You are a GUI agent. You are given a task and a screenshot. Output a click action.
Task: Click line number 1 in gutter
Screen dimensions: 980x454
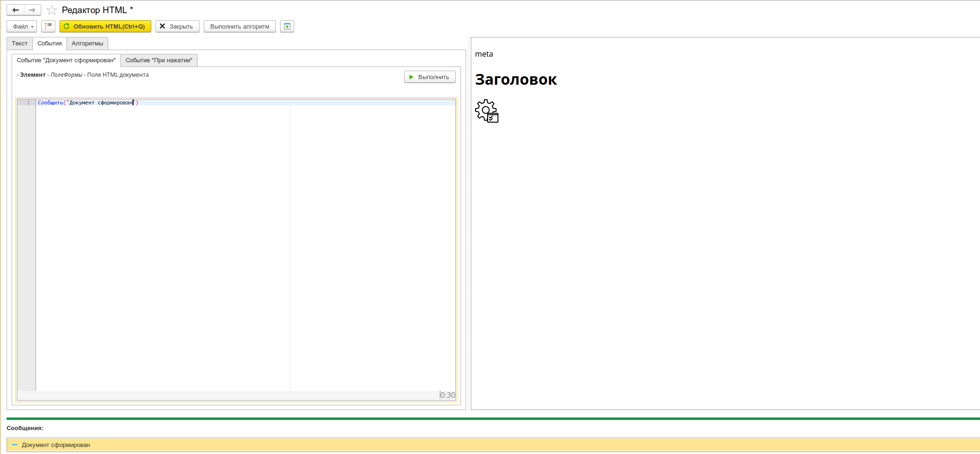click(29, 103)
